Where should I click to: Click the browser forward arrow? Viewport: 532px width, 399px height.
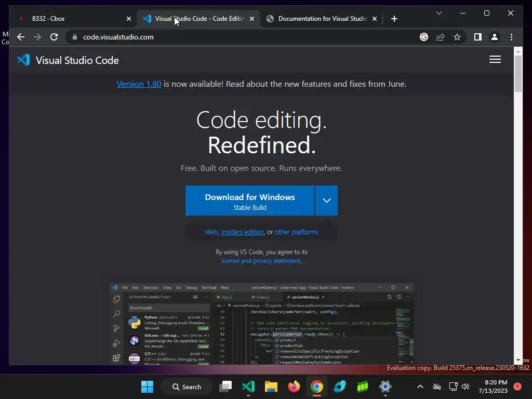(x=37, y=37)
